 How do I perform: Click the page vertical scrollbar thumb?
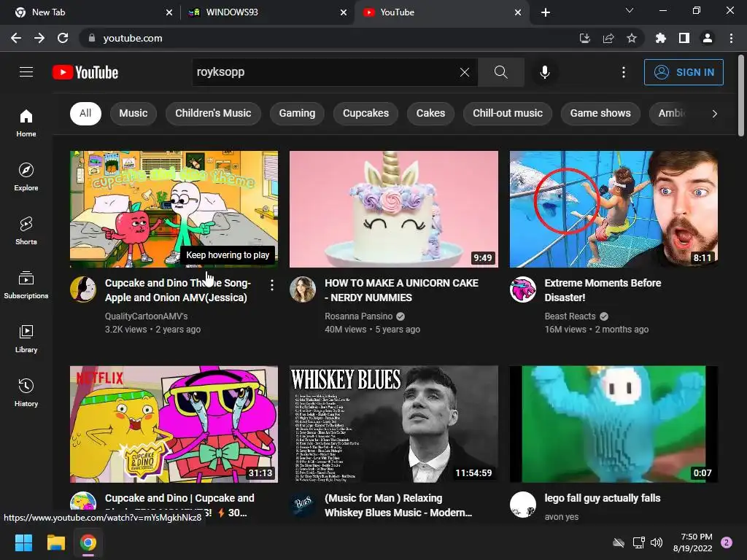pyautogui.click(x=741, y=96)
